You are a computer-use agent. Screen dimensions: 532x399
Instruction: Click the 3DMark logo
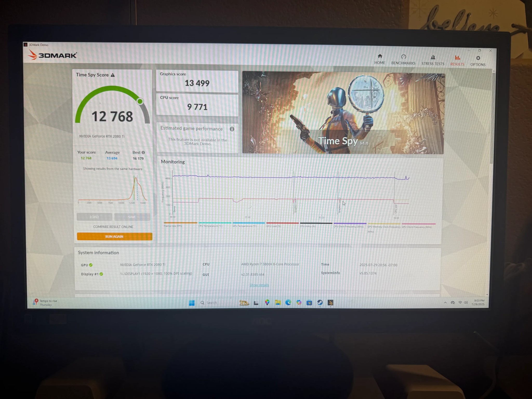[x=52, y=55]
